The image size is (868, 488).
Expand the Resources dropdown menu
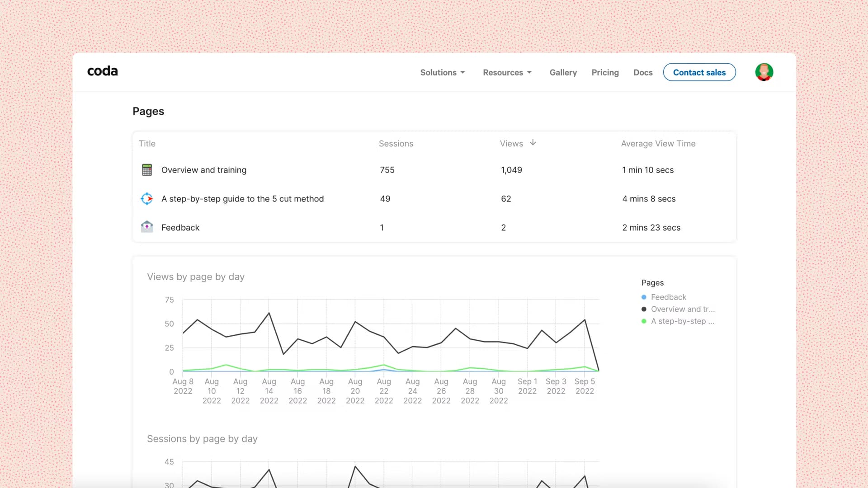coord(507,73)
